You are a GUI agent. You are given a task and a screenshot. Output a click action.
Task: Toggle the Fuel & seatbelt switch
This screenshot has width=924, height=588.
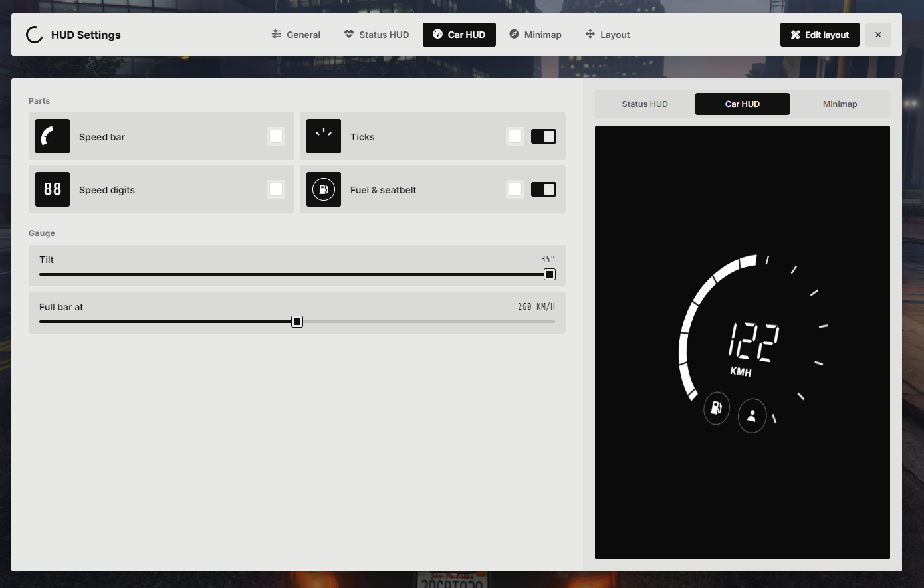[x=544, y=189]
